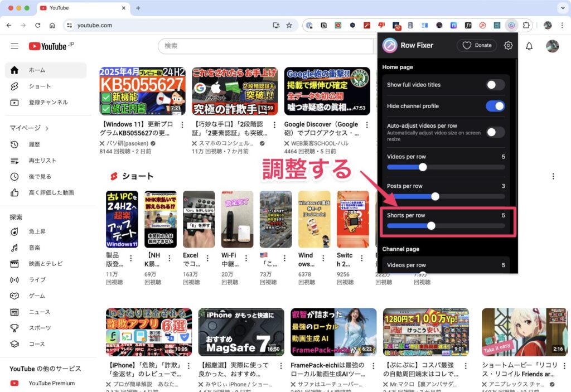Enable Show full video titles switch
Image resolution: width=571 pixels, height=392 pixels.
click(x=495, y=85)
